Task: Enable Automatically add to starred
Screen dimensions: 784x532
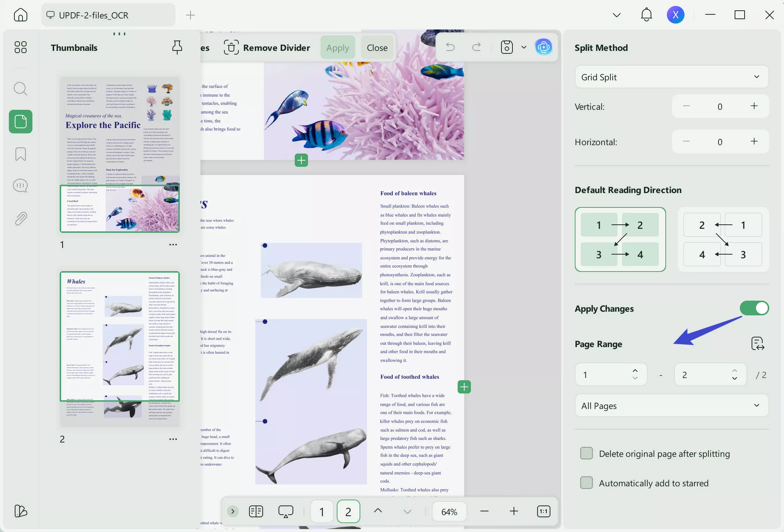Action: pos(587,483)
